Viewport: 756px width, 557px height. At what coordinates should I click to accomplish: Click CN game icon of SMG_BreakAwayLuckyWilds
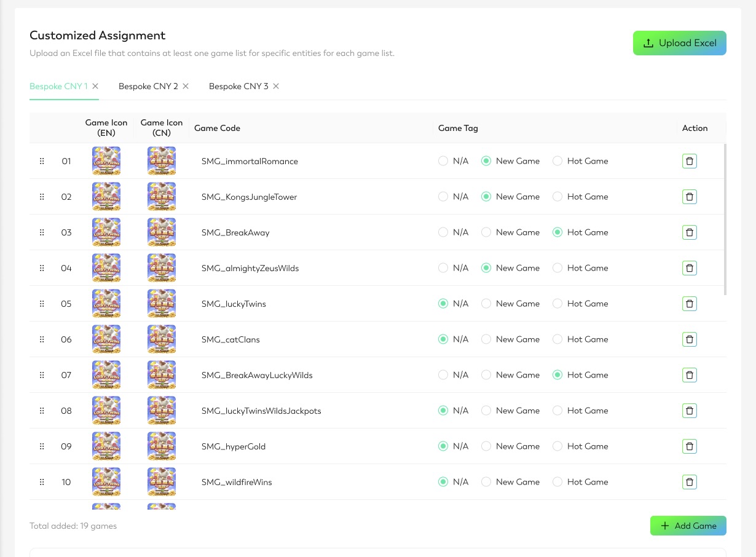pos(162,375)
